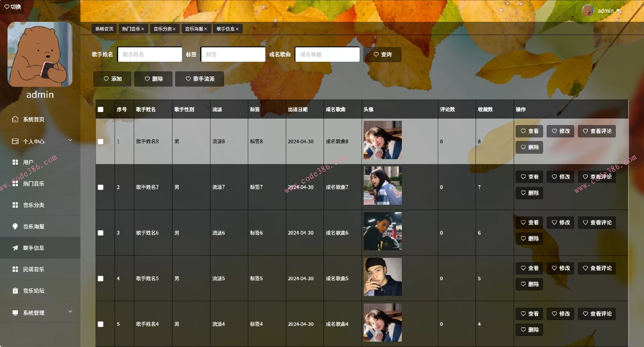Toggle the select-all checkbox in table header

(101, 109)
